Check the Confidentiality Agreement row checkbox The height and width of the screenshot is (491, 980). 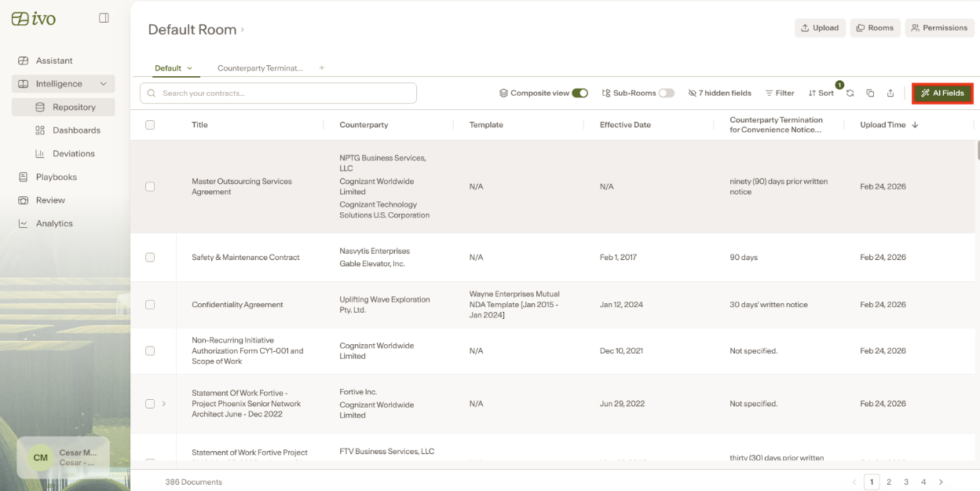[x=150, y=305]
